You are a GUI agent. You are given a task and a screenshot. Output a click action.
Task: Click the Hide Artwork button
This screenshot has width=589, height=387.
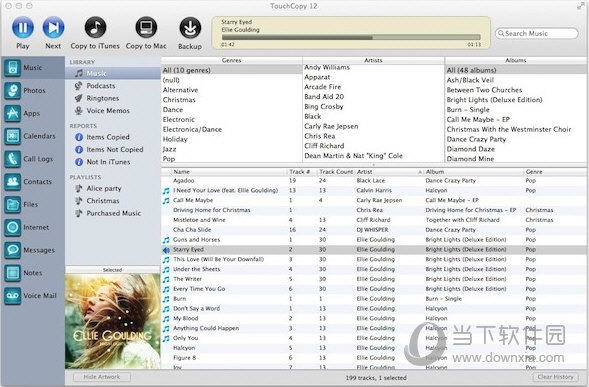(x=102, y=377)
